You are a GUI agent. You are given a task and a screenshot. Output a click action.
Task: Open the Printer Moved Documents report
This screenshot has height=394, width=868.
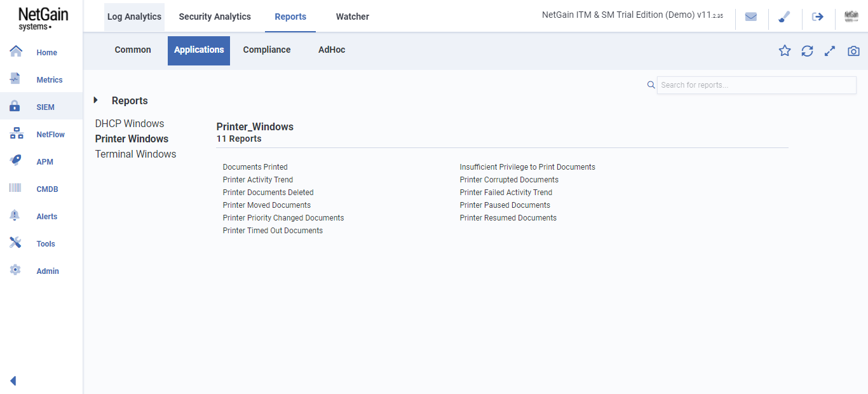[267, 205]
